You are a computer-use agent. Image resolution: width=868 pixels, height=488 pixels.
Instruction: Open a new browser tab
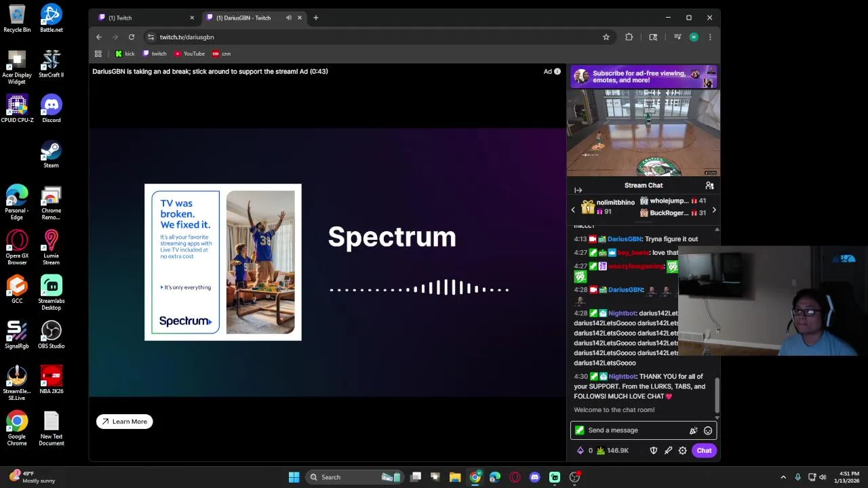316,18
